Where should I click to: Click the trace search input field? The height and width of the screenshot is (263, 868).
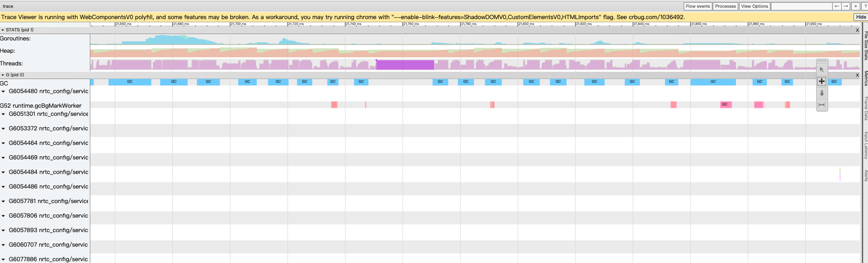(x=801, y=6)
